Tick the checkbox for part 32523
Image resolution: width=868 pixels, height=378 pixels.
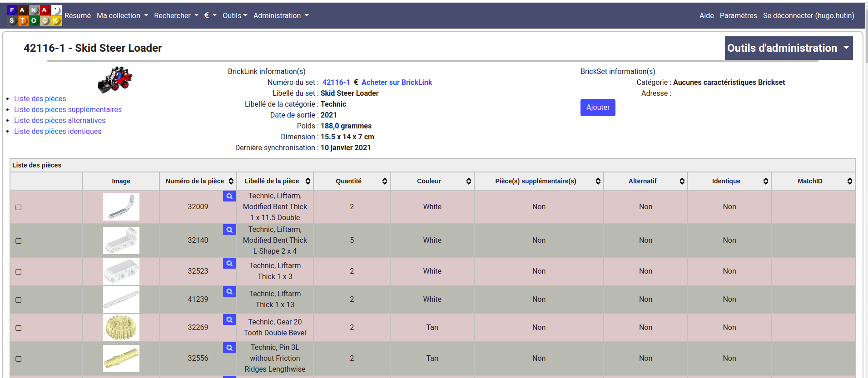19,272
